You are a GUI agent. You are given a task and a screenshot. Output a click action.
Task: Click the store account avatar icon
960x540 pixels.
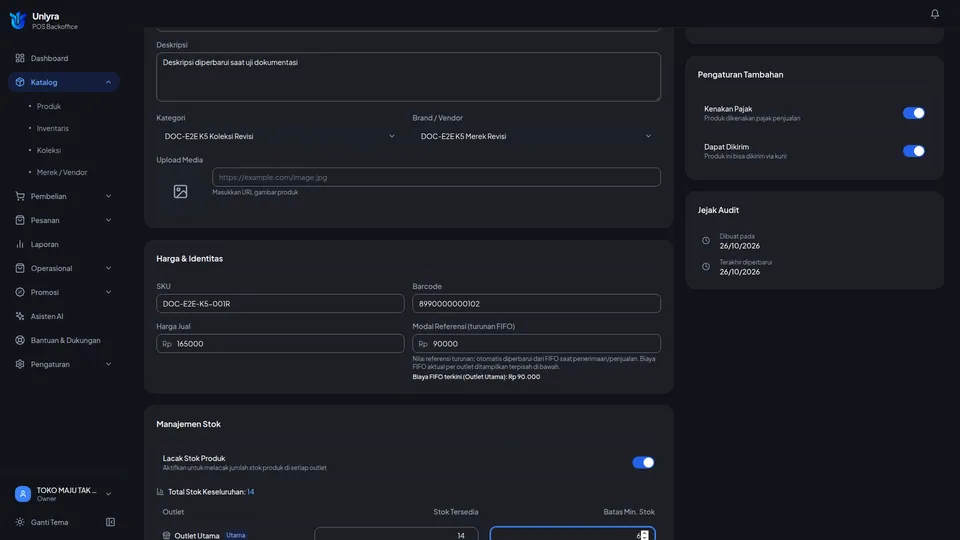pos(23,493)
